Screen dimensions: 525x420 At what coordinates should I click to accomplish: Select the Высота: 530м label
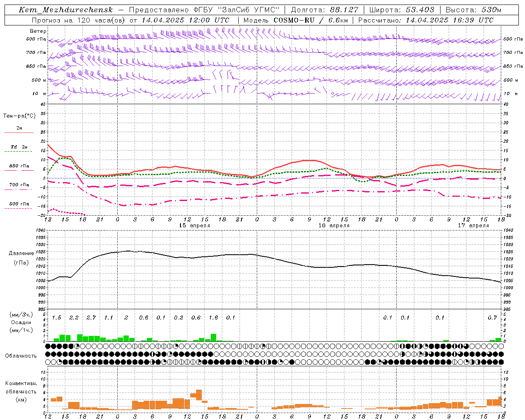pyautogui.click(x=473, y=10)
